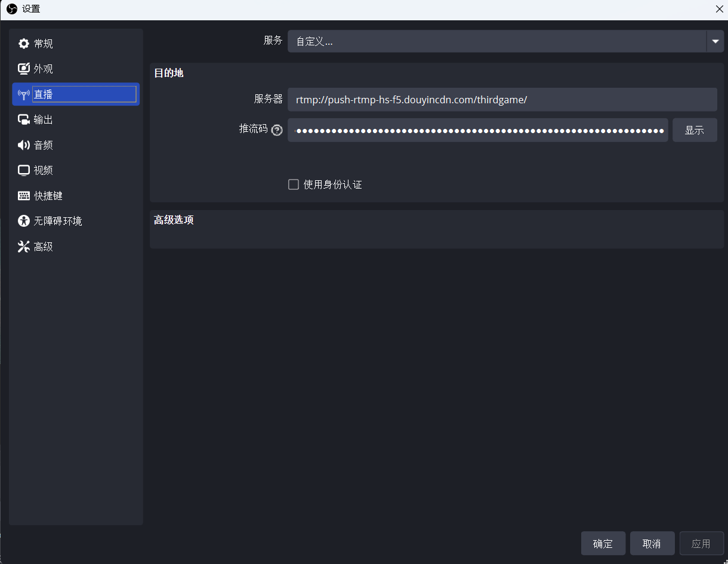Open the 服务 dropdown arrow
Screen dimensions: 728x564
pyautogui.click(x=715, y=41)
